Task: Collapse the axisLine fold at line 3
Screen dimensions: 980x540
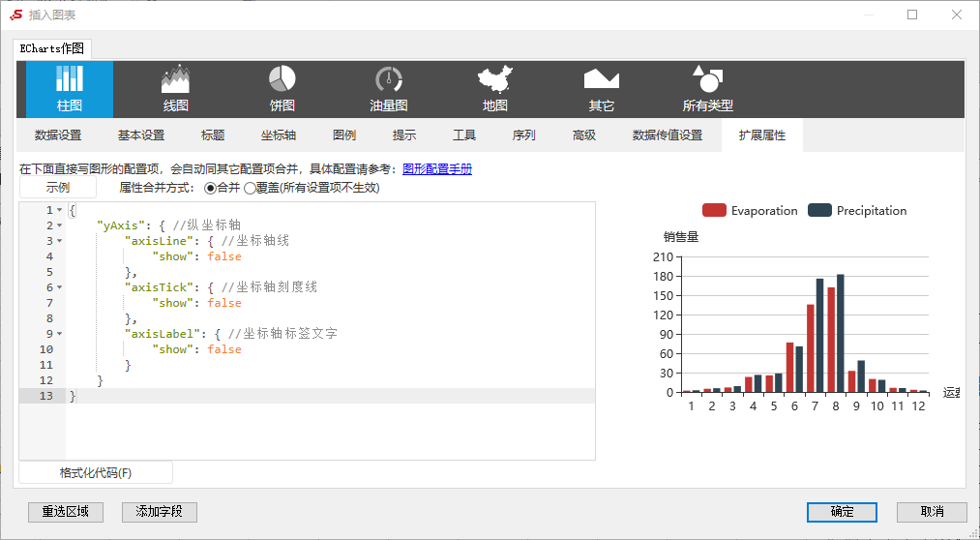Action: tap(59, 241)
